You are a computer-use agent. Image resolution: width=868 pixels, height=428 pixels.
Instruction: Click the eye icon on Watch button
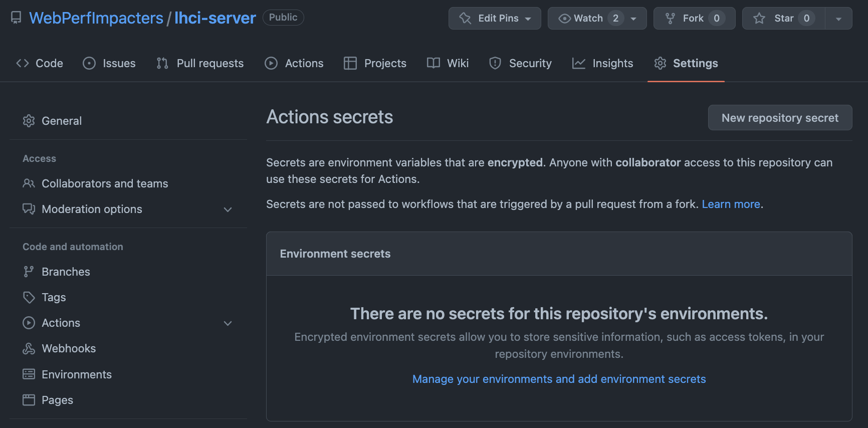(x=565, y=19)
